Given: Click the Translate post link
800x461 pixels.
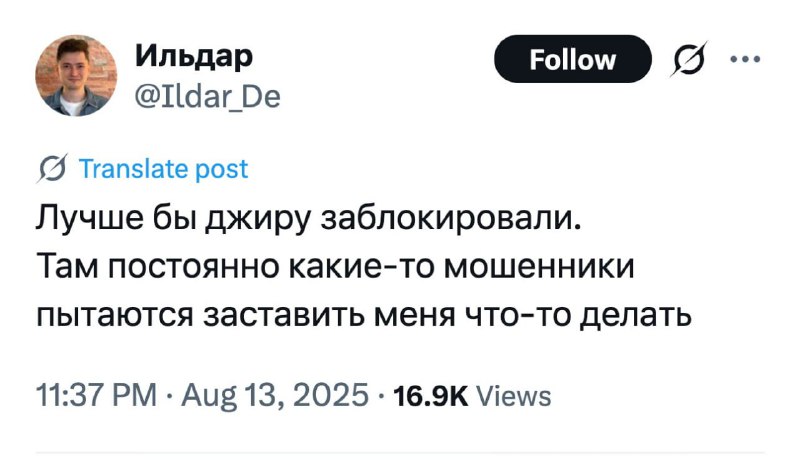Looking at the screenshot, I should click(162, 169).
